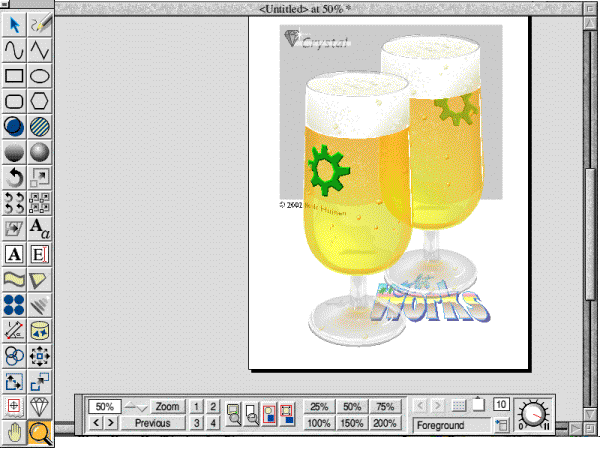Click the zoom percentage stepper arrows
The width and height of the screenshot is (600, 450).
point(136,407)
